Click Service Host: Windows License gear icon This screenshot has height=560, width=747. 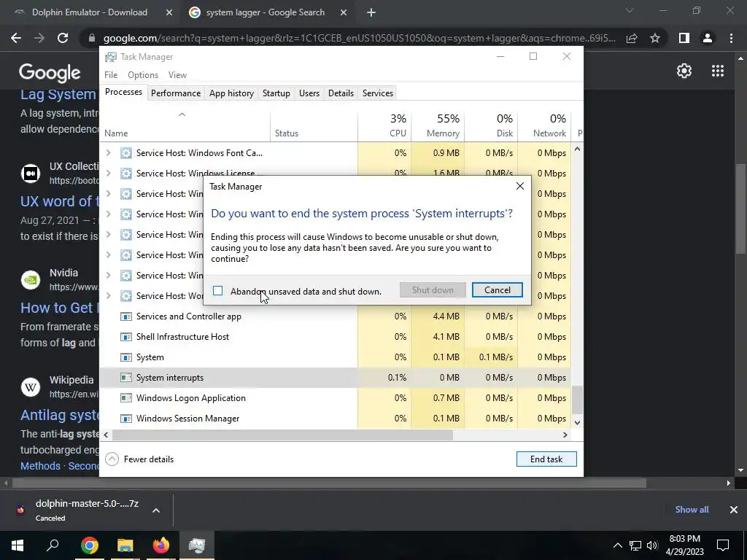click(x=125, y=174)
